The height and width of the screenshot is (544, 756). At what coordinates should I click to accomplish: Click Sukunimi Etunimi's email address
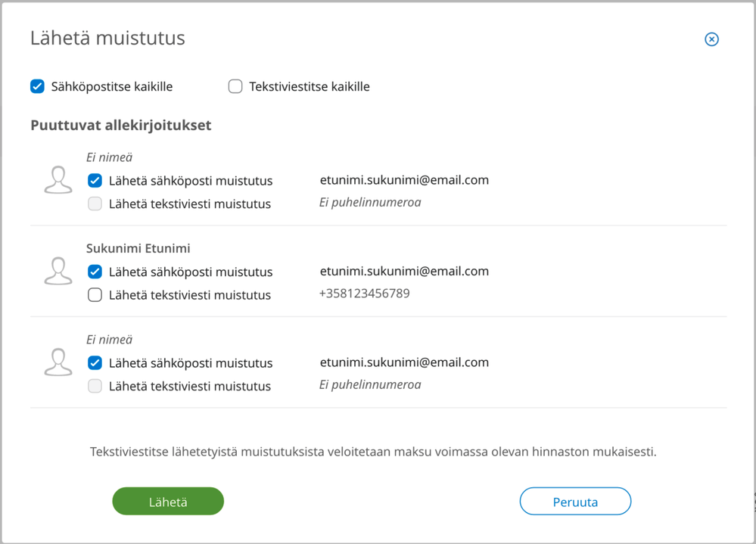coord(404,271)
